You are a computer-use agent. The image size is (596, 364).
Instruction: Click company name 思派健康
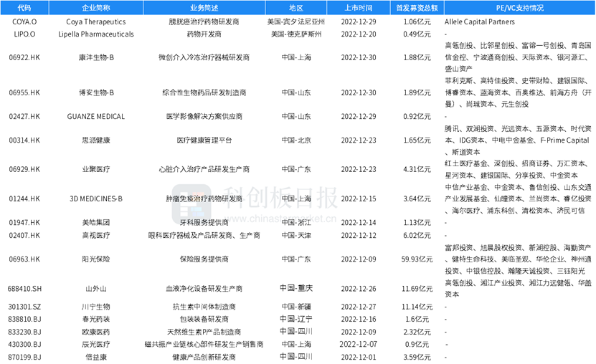(96, 140)
